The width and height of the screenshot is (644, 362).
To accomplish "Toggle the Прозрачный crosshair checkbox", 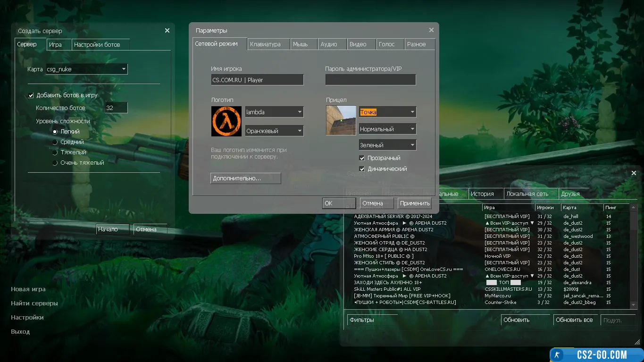I will pyautogui.click(x=362, y=158).
